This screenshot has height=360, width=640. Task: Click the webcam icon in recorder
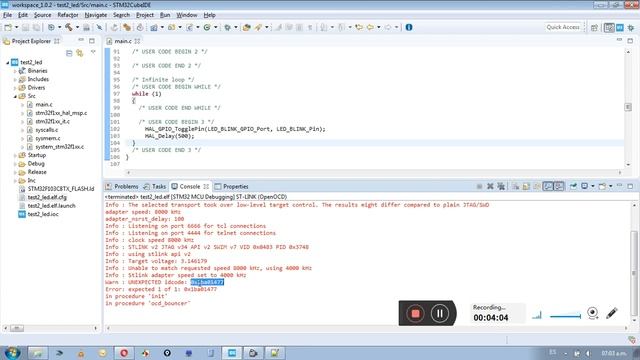coord(593,313)
